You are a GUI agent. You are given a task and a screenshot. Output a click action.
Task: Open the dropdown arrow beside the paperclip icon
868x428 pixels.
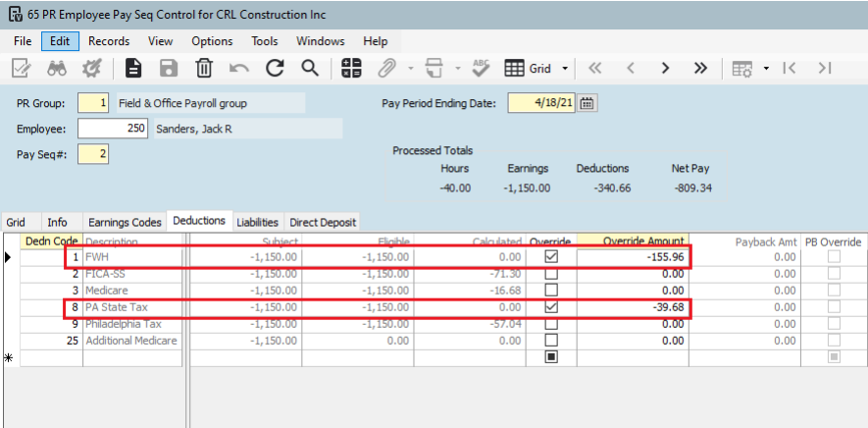410,69
